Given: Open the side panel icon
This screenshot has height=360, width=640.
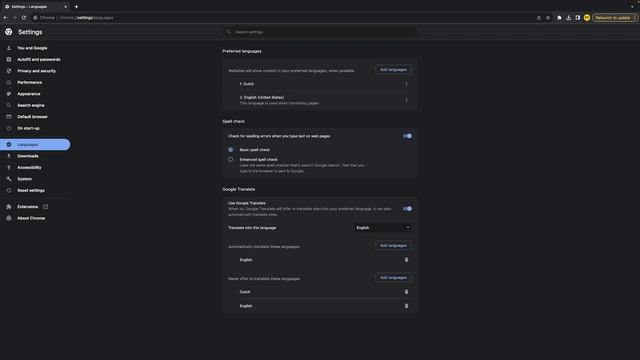Looking at the screenshot, I should [578, 18].
